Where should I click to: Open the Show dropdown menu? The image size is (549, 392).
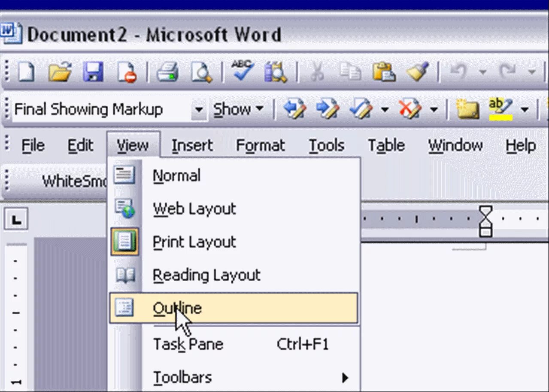tap(239, 109)
